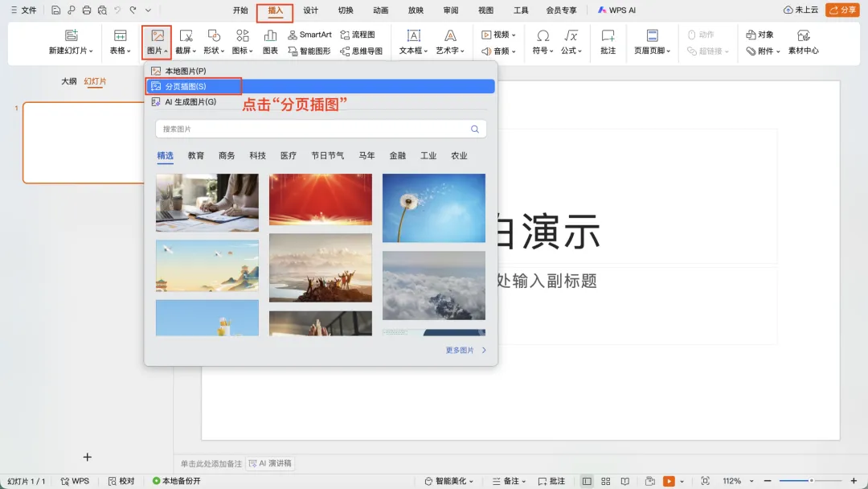Click the 更多图片 link

pos(465,350)
